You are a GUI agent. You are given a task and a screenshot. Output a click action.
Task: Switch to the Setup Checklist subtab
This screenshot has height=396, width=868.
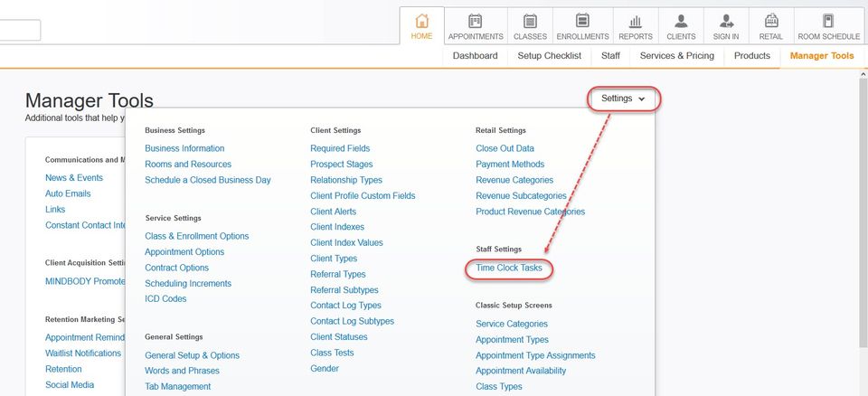[x=549, y=55]
